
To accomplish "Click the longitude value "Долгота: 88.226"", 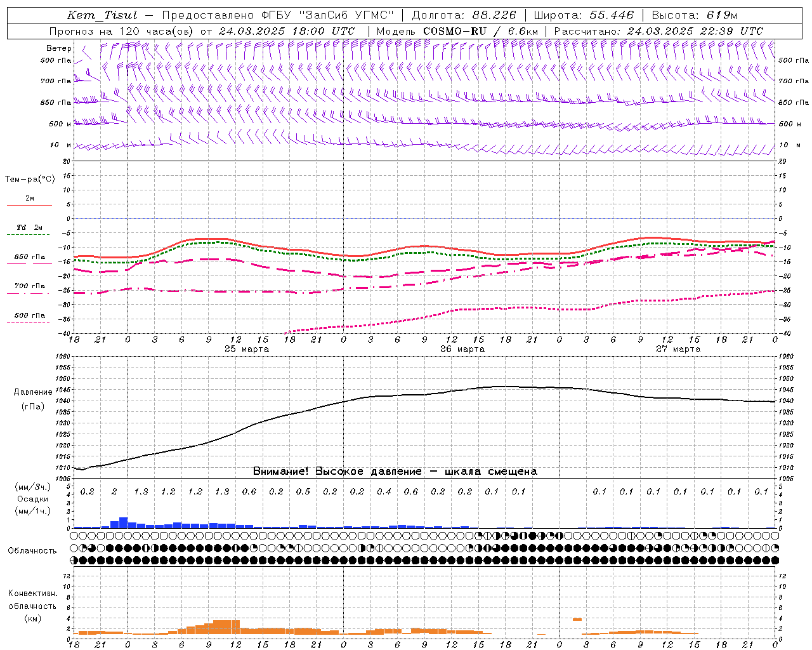I will (x=464, y=15).
